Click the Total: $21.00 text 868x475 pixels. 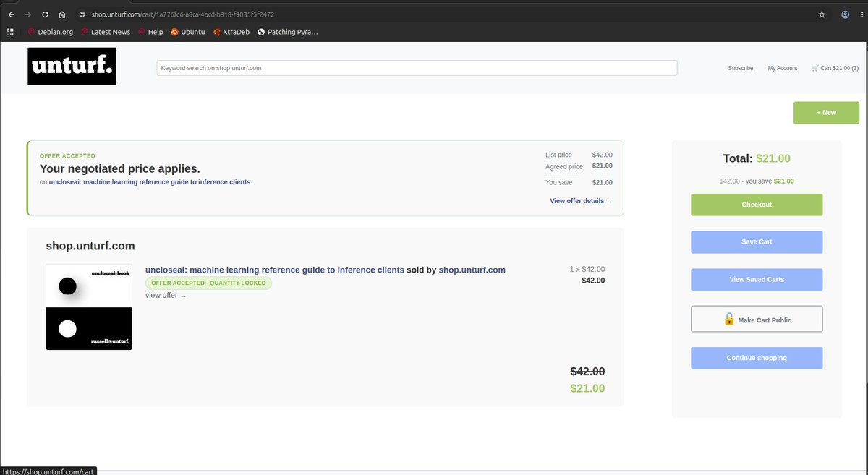[x=757, y=158]
